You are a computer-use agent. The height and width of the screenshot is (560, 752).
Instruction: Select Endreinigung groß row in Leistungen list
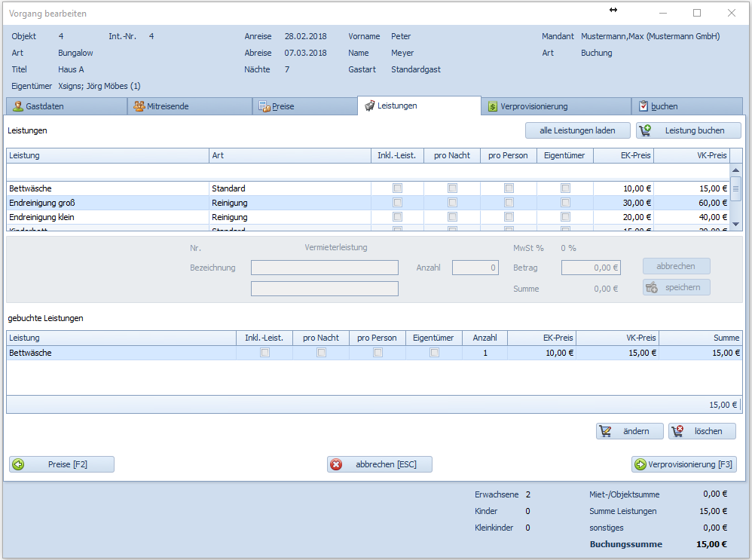coord(368,203)
